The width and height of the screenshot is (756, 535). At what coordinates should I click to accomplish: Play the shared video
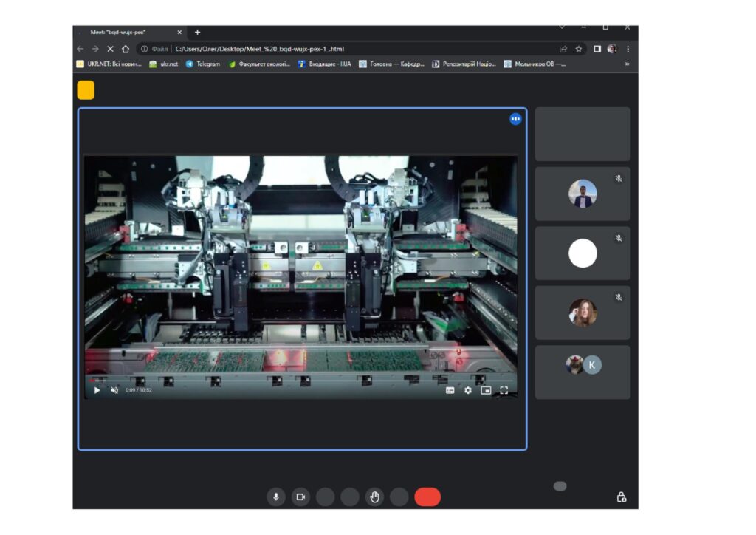[97, 390]
